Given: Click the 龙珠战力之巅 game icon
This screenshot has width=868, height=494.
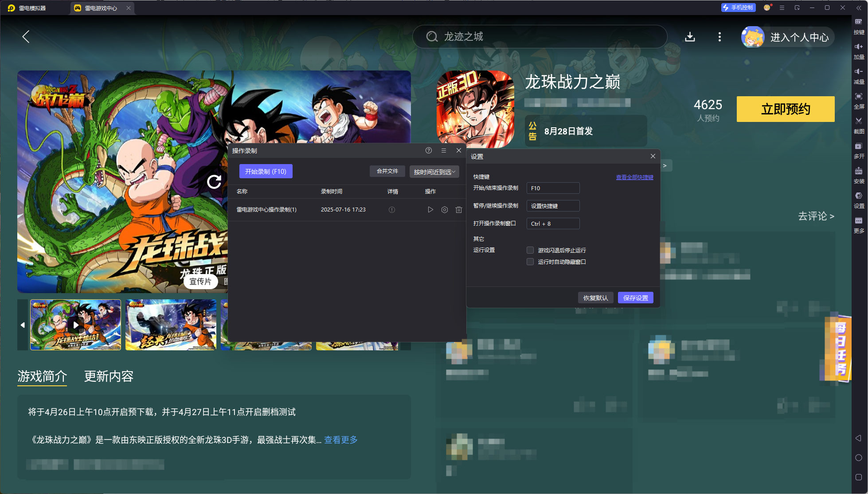Looking at the screenshot, I should [x=475, y=109].
